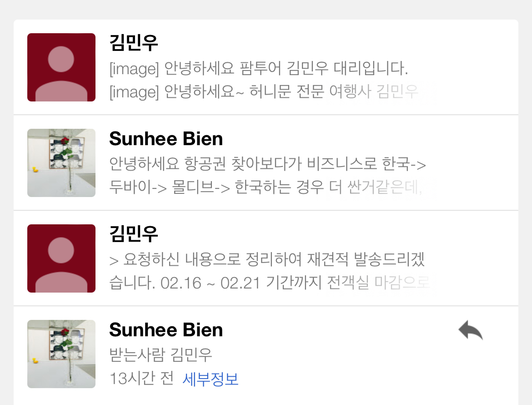The width and height of the screenshot is (532, 405).
Task: Open the 세부정보 details link
Action: tap(211, 379)
